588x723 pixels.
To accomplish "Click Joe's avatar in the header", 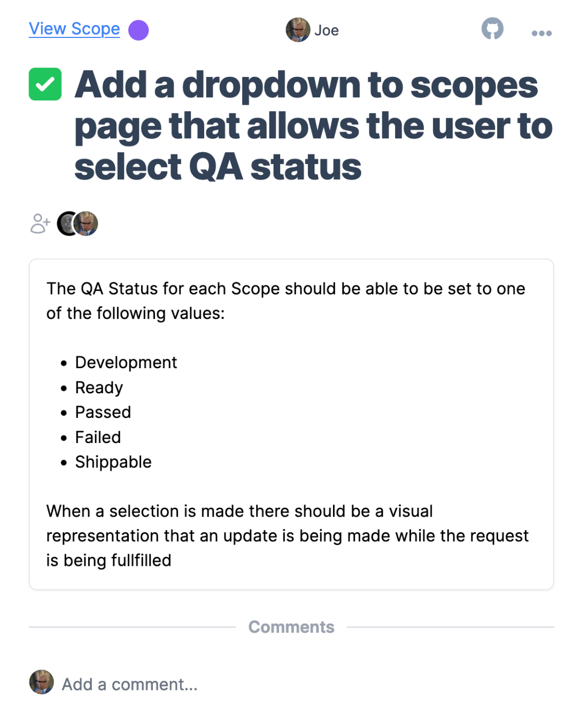I will (298, 30).
